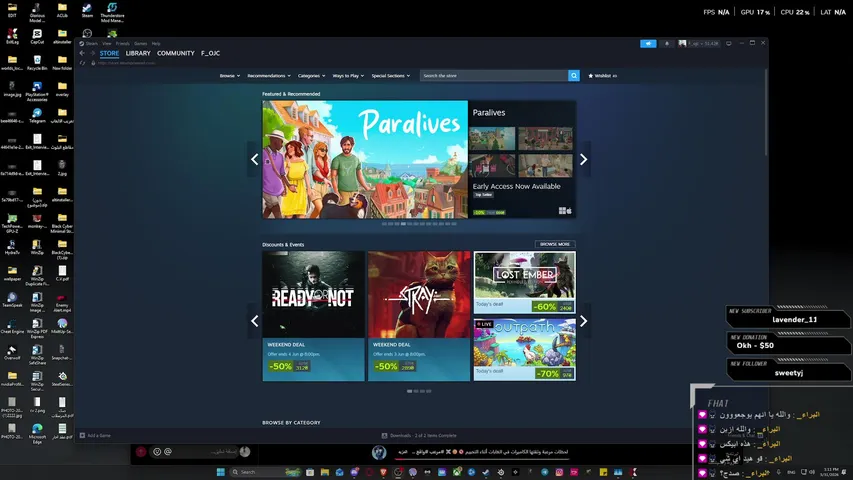The image size is (853, 480).
Task: Click the blue store search magnifier button
Action: tap(573, 76)
